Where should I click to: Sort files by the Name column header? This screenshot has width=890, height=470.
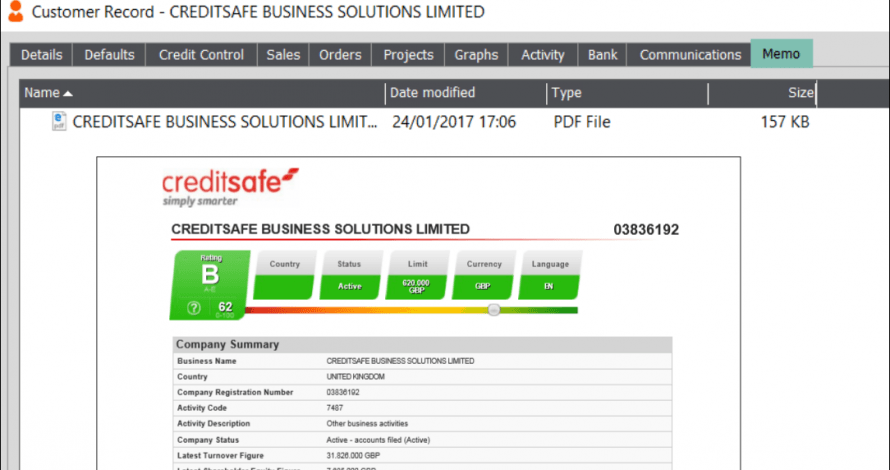pos(202,93)
